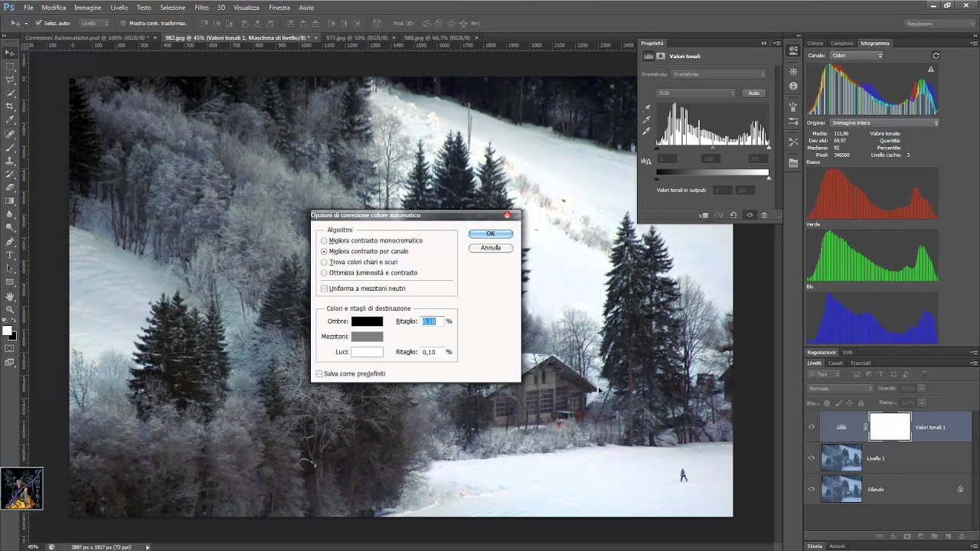Enable Uniforma a mezzitoni neutri checkbox

point(325,289)
